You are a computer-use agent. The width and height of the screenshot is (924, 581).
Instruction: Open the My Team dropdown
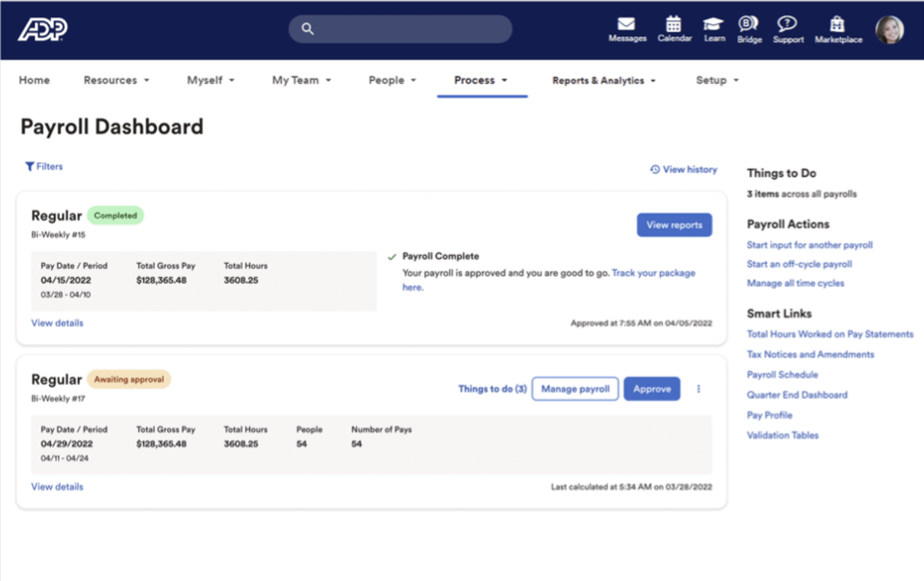[301, 80]
